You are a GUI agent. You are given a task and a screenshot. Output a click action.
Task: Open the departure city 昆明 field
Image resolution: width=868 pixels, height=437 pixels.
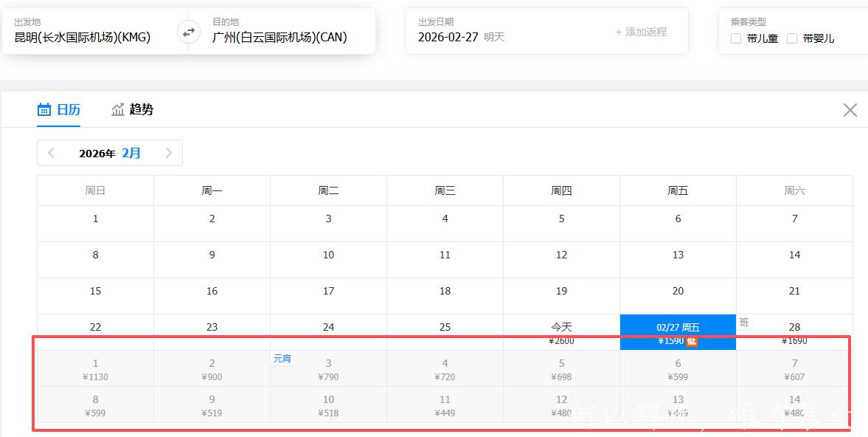click(x=83, y=37)
